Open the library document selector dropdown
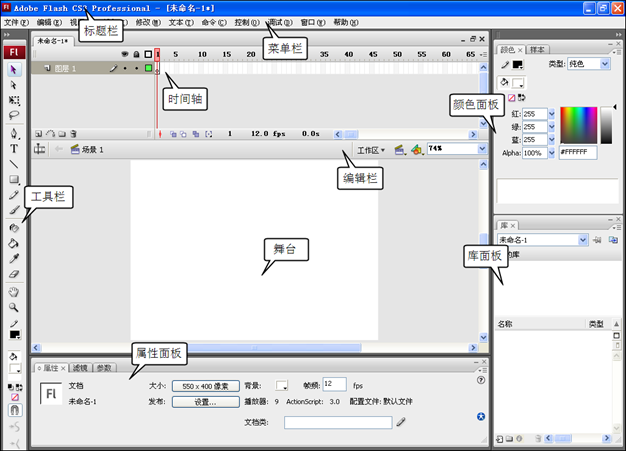Image resolution: width=626 pixels, height=451 pixels. click(x=583, y=240)
